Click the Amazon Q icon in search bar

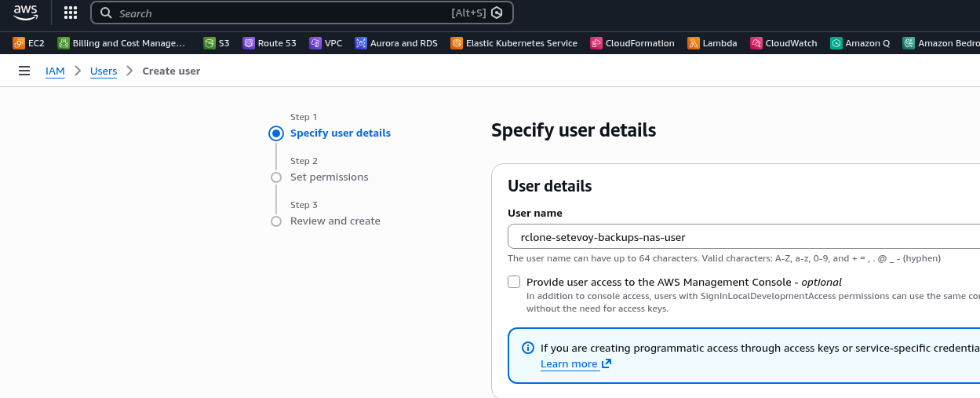coord(497,13)
